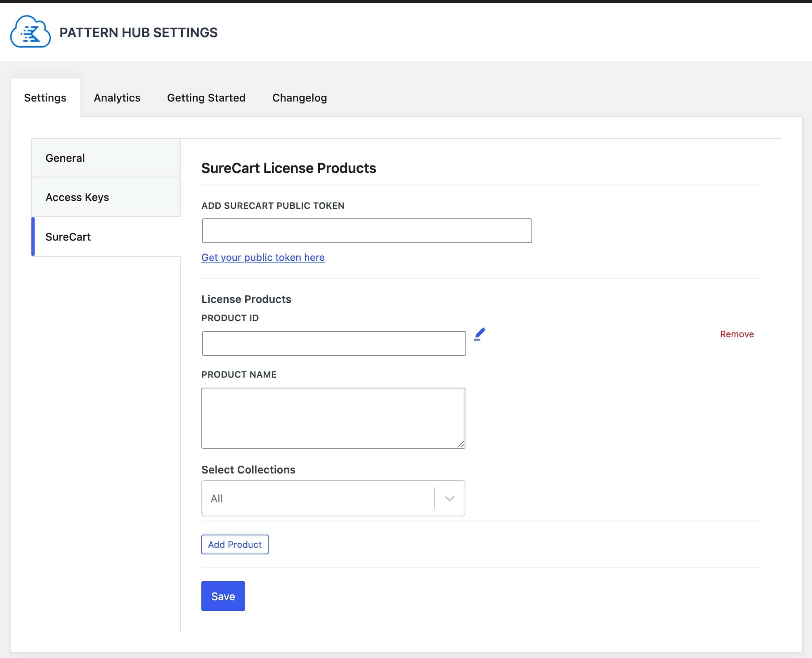Viewport: 812px width, 658px height.
Task: Click the pencil edit icon beside Product ID
Action: [x=479, y=334]
